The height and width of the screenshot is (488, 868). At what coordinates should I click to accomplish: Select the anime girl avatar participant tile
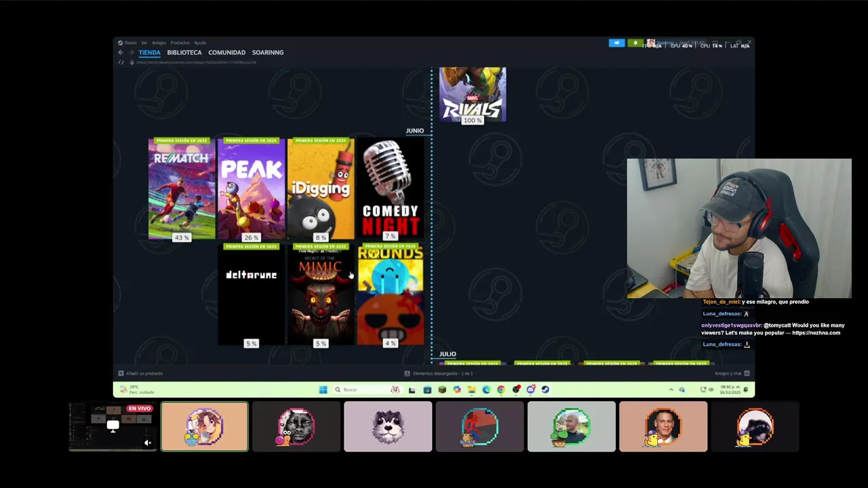[205, 426]
